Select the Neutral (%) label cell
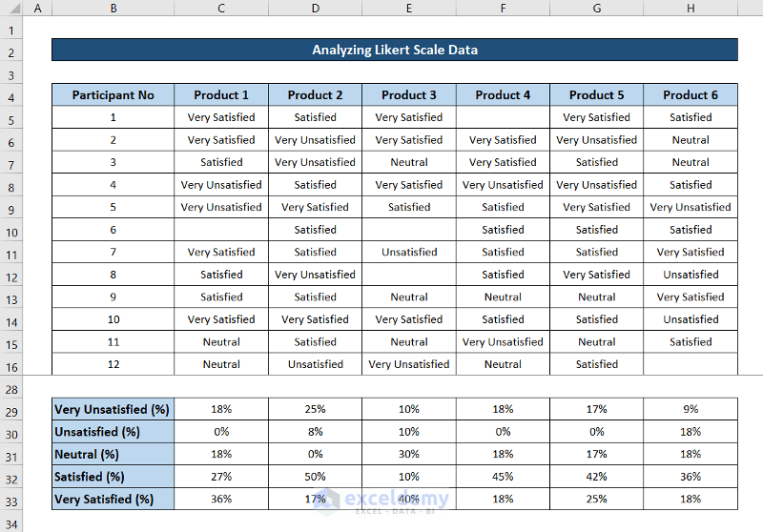This screenshot has height=532, width=763. 113,454
